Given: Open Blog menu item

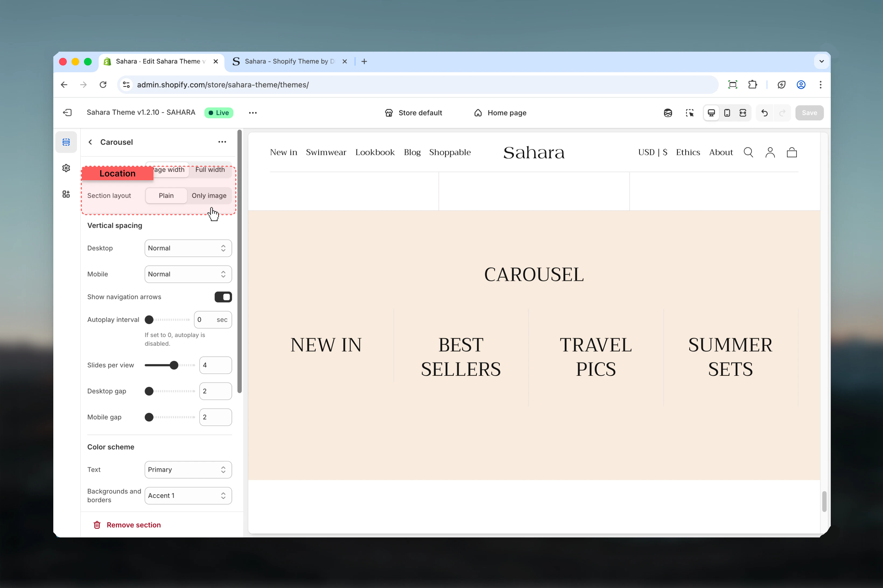Looking at the screenshot, I should tap(412, 152).
